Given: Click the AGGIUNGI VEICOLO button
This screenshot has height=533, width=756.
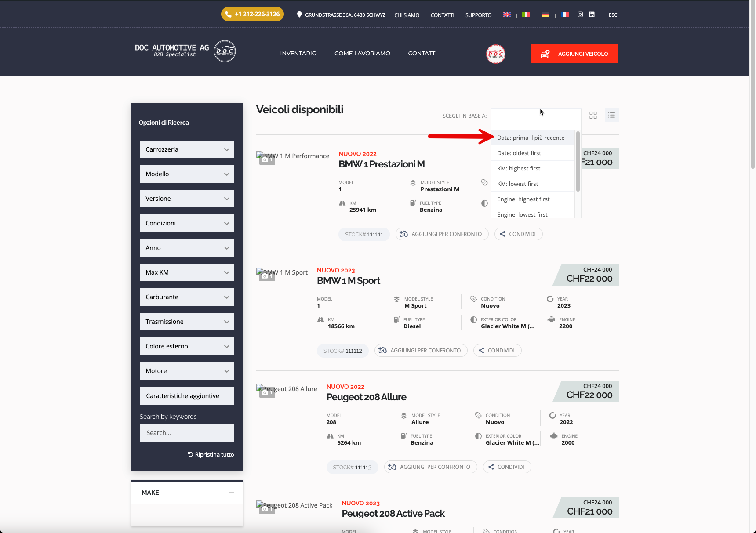Looking at the screenshot, I should 574,54.
